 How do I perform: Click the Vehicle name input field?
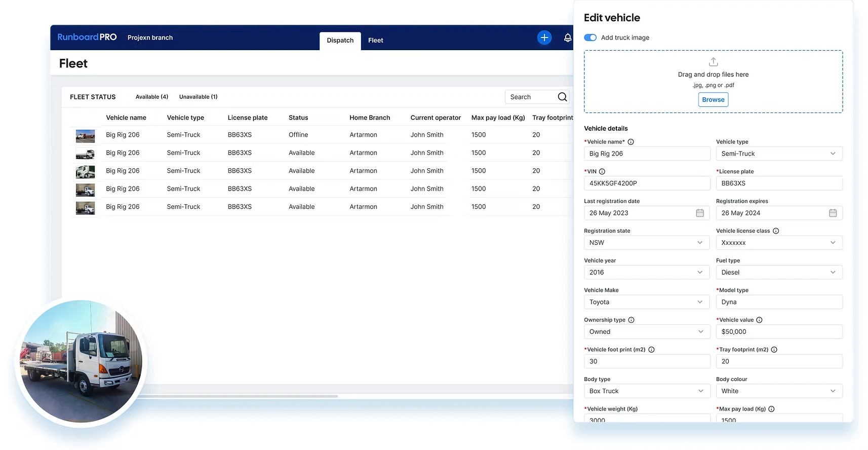tap(647, 154)
